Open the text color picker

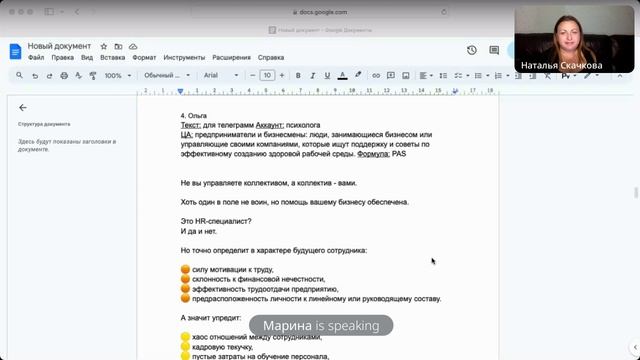pos(342,76)
